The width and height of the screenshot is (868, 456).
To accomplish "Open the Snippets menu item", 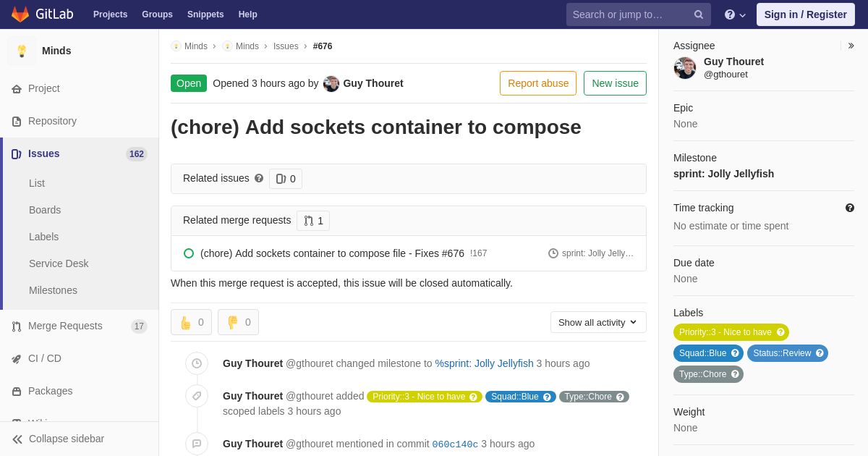I will coord(205,14).
